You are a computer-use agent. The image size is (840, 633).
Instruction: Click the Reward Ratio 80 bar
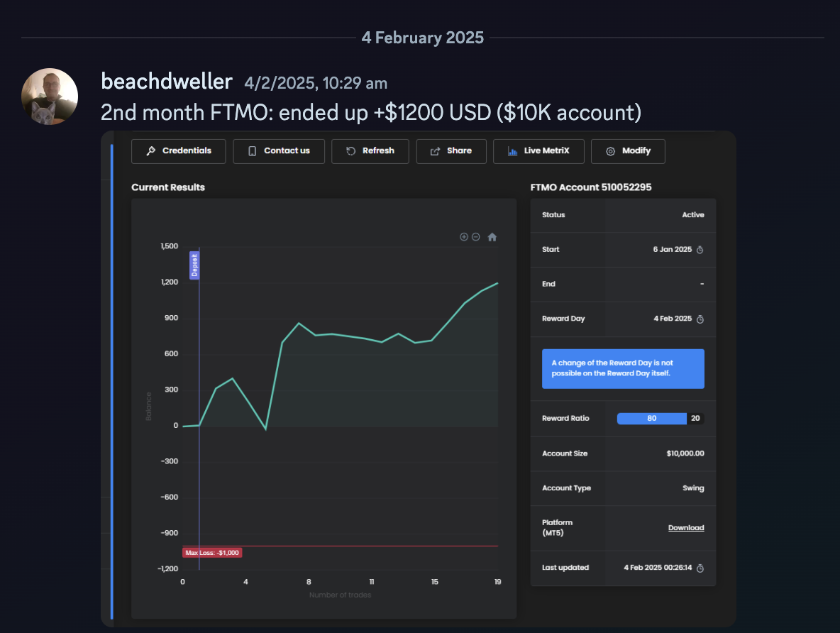[651, 419]
